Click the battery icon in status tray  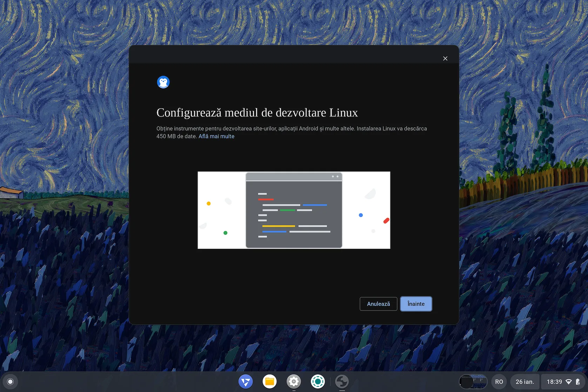[x=577, y=381]
